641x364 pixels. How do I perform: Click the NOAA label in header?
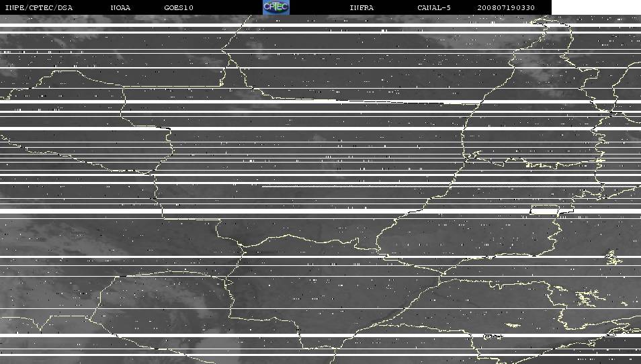coord(120,8)
